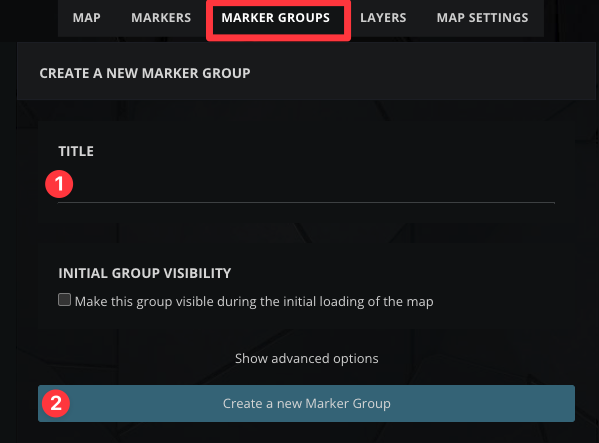The width and height of the screenshot is (599, 443).
Task: Expand Show advanced options
Action: tap(306, 359)
